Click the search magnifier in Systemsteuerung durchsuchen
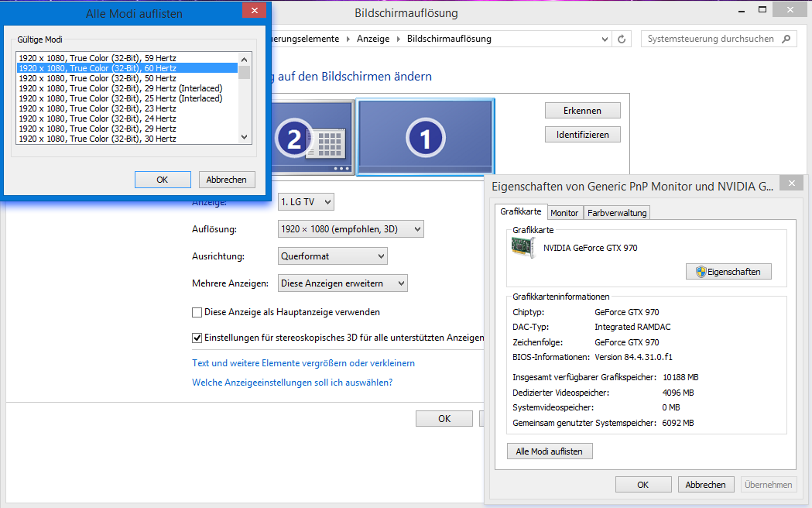The image size is (812, 508). click(786, 39)
